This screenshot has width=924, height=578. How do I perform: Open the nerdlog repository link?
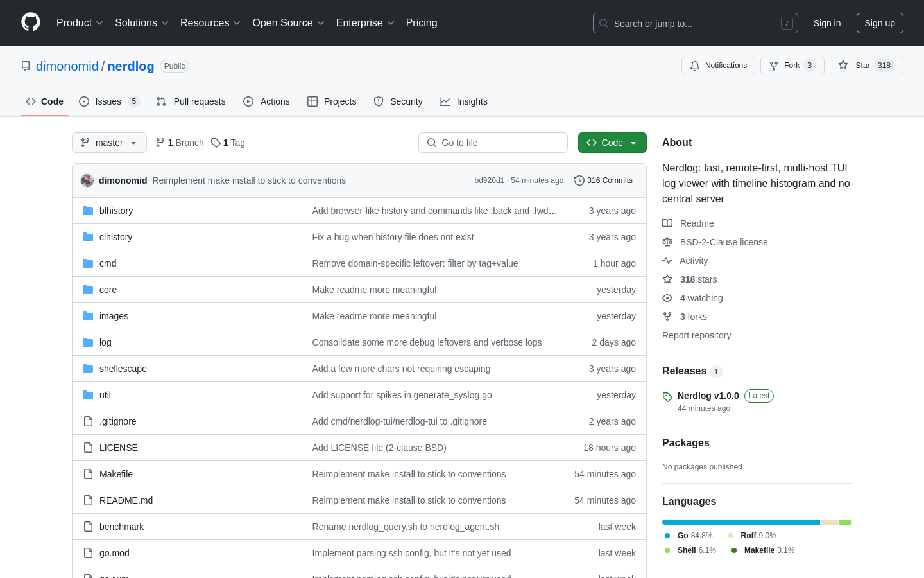131,66
